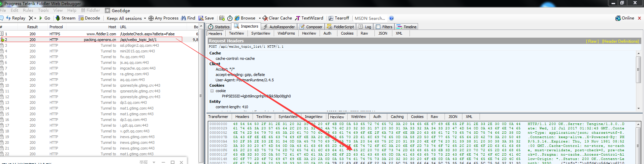Close the toolbar with the red X

tap(639, 18)
